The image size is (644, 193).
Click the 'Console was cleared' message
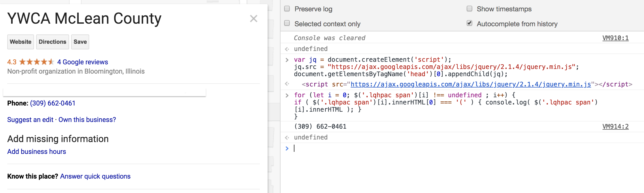[329, 38]
